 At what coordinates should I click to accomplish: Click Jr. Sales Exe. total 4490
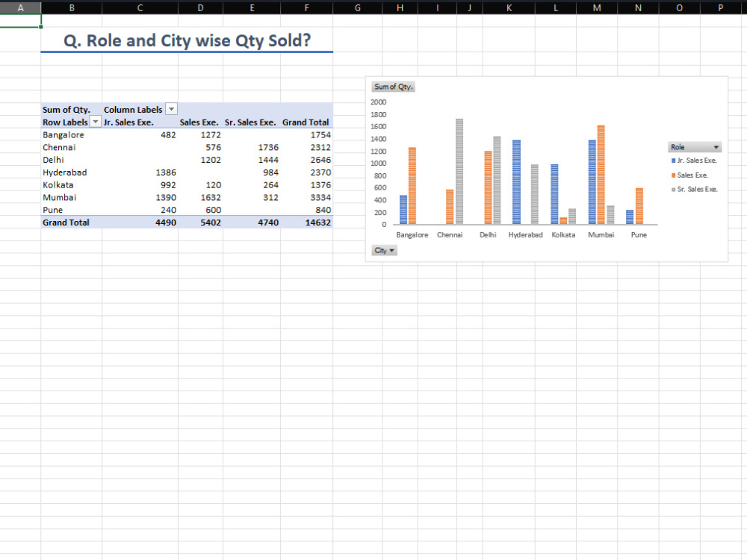pyautogui.click(x=140, y=223)
